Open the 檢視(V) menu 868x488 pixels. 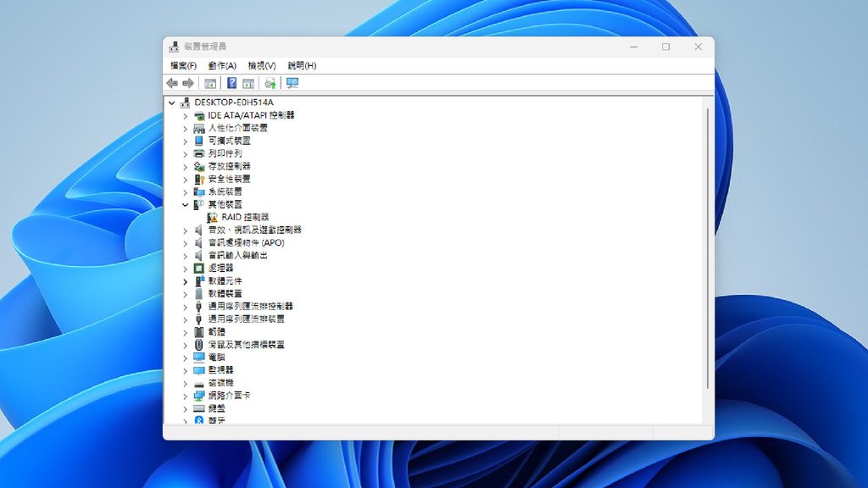[x=262, y=65]
